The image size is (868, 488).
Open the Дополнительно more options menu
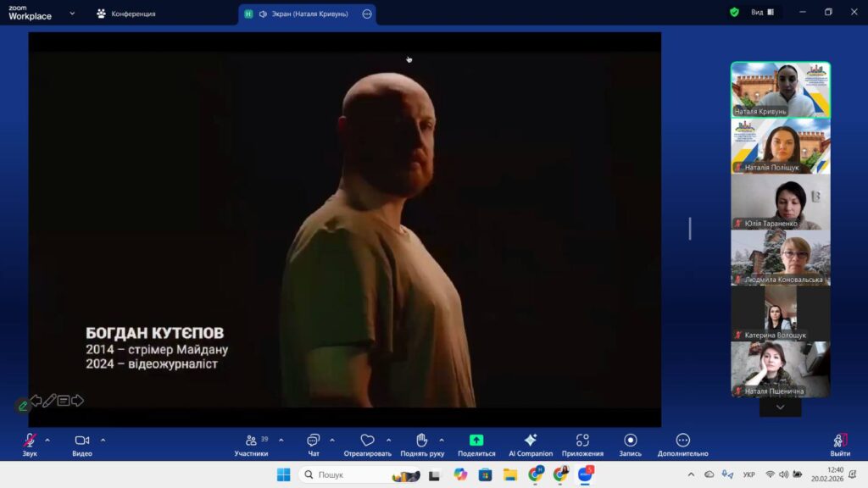pyautogui.click(x=682, y=441)
